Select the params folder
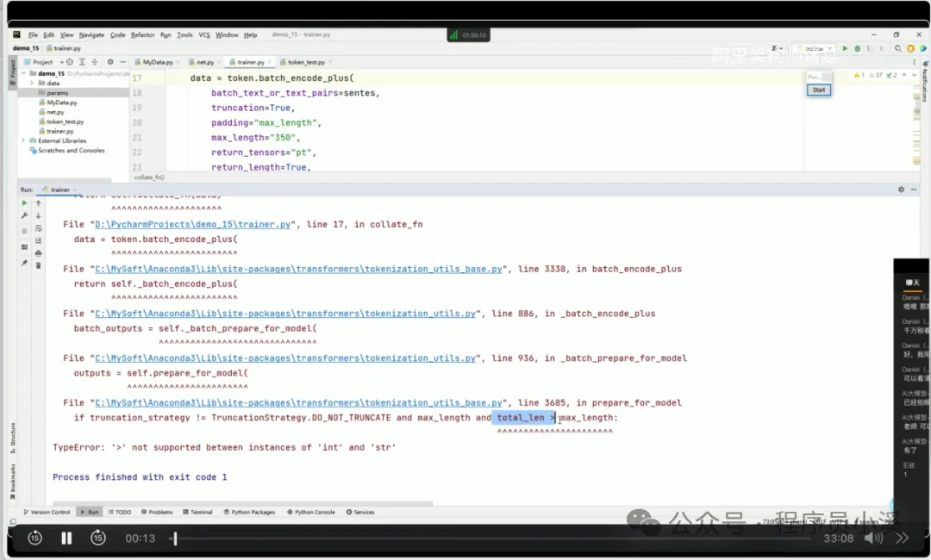This screenshot has width=931, height=560. 57,93
